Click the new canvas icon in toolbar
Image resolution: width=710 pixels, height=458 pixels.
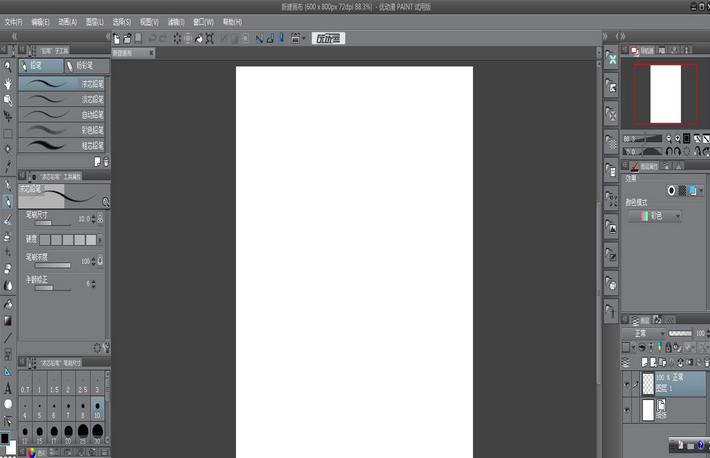(116, 39)
